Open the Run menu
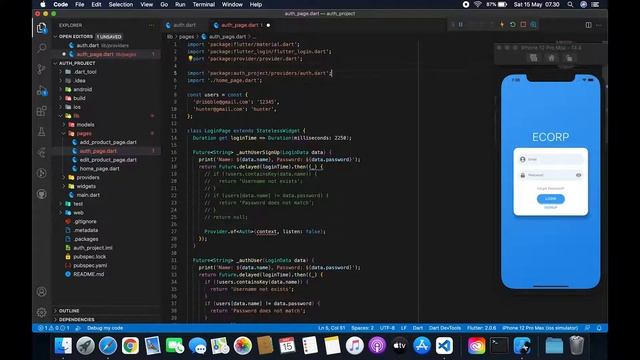 tap(180, 4)
